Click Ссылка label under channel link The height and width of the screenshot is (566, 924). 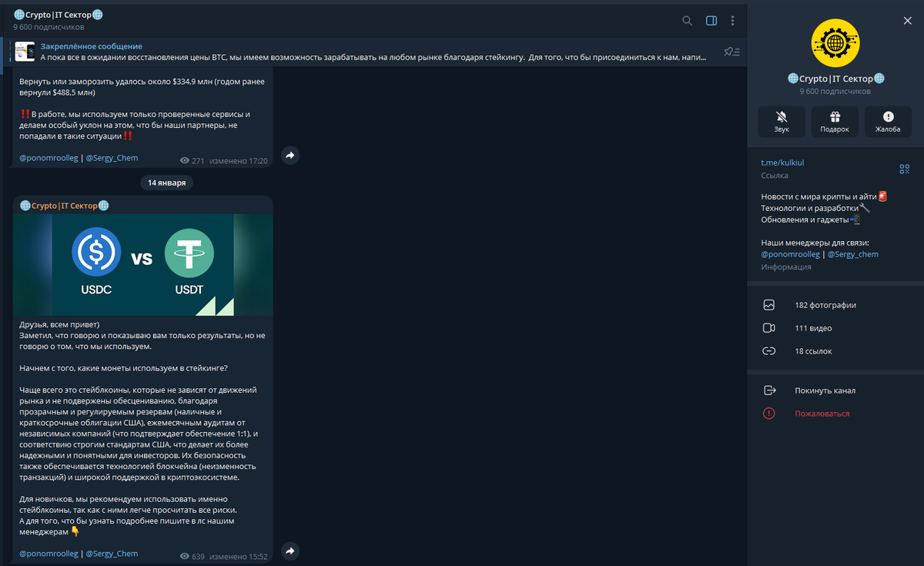pyautogui.click(x=775, y=176)
